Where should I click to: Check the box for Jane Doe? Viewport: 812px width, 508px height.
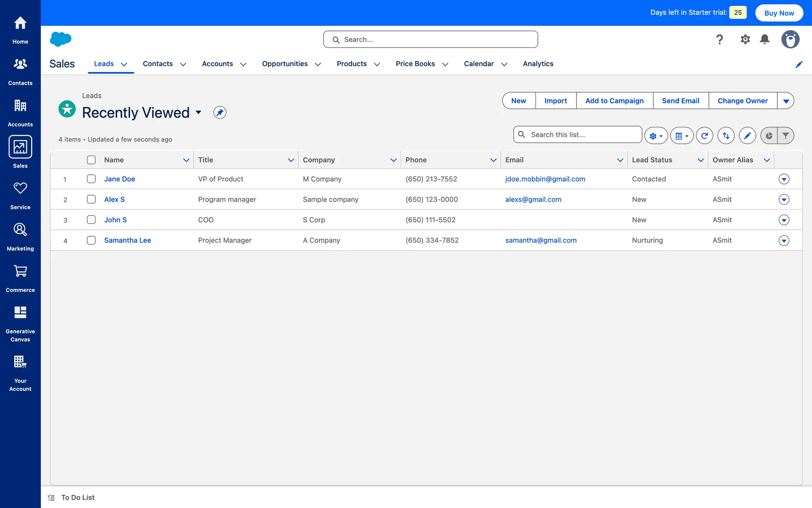tap(91, 179)
